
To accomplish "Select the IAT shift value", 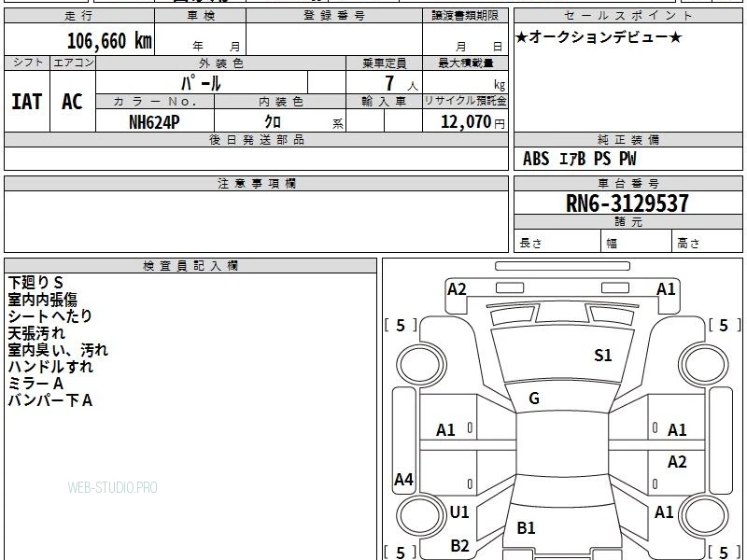I will click(27, 102).
